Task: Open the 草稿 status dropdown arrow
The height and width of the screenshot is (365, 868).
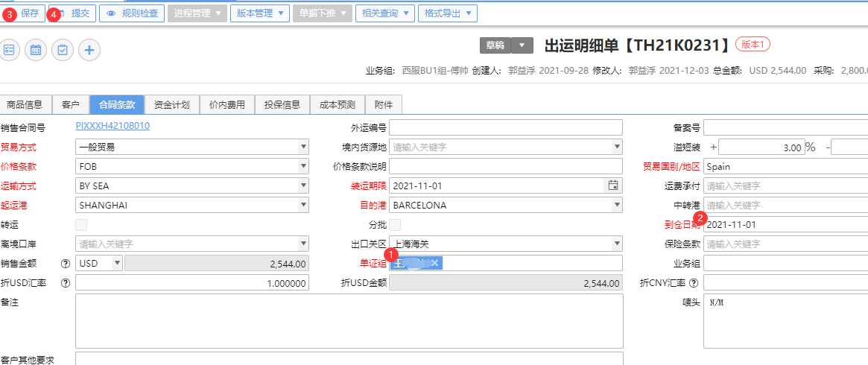Action: (522, 45)
